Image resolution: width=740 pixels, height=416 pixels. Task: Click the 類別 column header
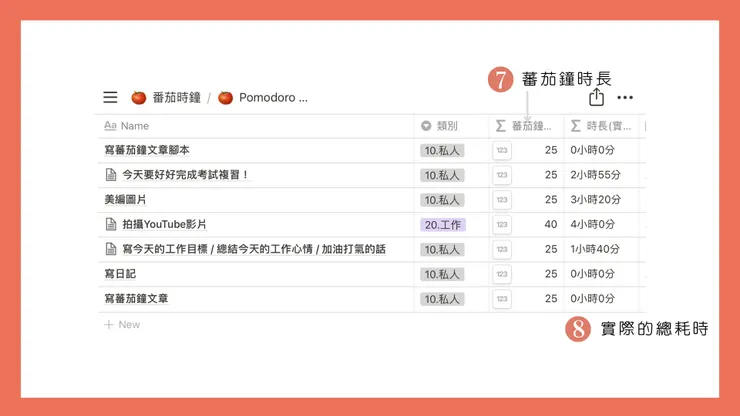(439, 126)
